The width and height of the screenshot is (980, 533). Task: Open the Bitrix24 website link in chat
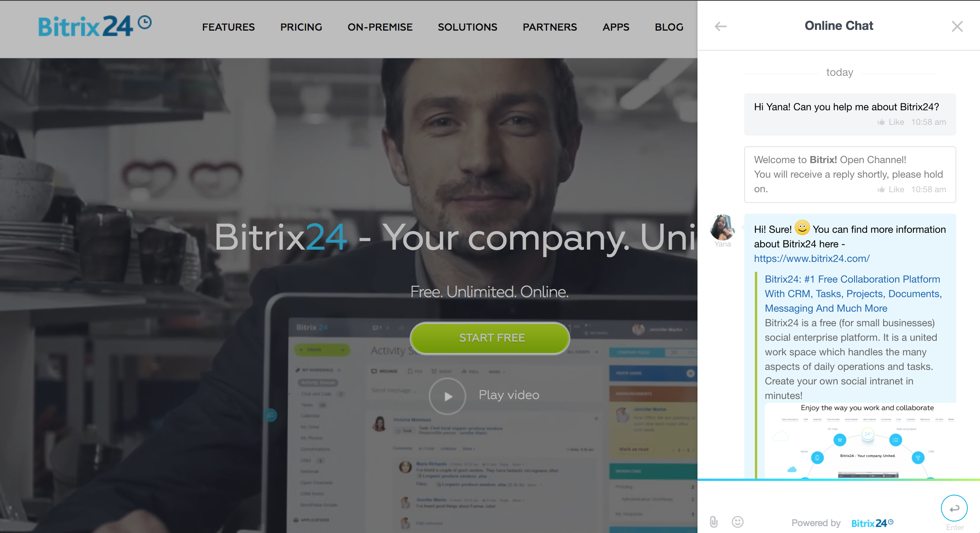point(812,258)
